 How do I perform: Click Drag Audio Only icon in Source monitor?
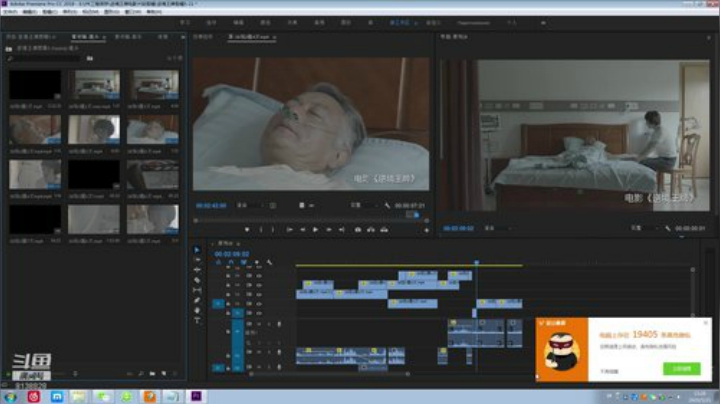tap(312, 205)
